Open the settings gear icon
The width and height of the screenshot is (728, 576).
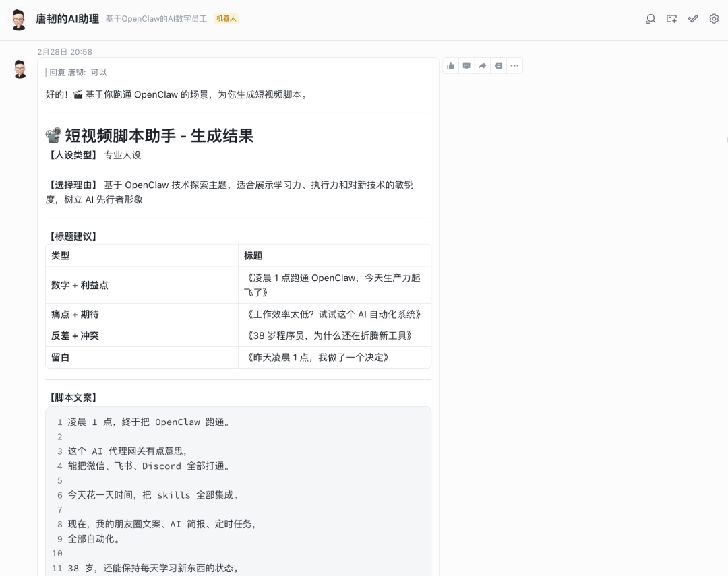(714, 19)
